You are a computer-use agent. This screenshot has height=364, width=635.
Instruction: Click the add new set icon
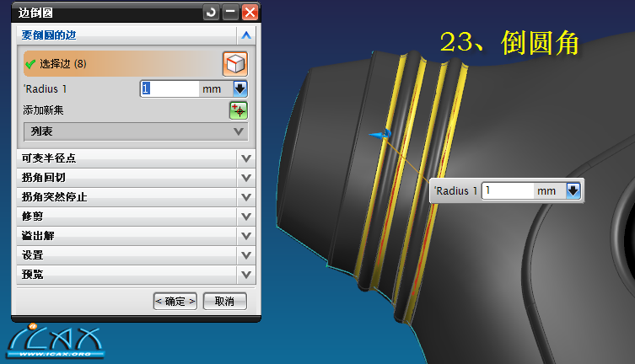click(239, 110)
